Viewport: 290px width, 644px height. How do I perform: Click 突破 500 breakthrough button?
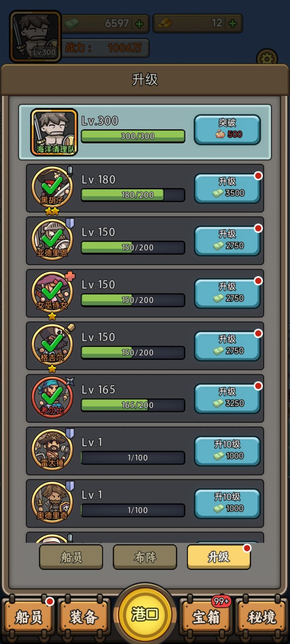tap(227, 130)
